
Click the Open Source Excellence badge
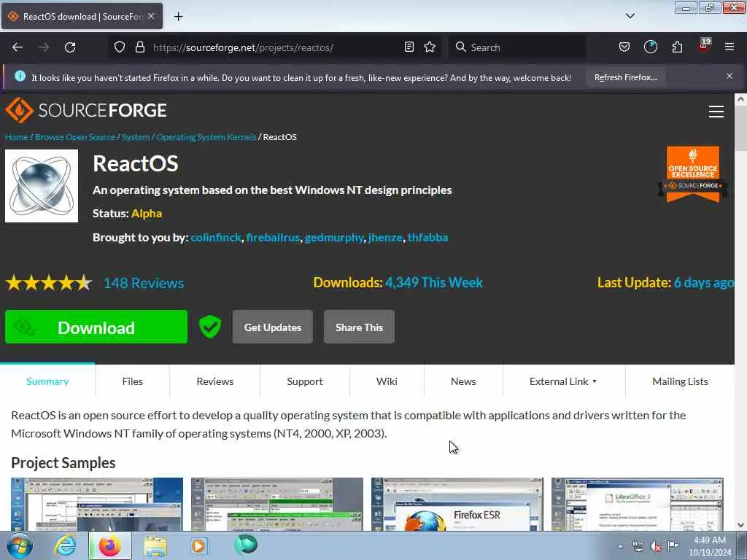point(693,174)
